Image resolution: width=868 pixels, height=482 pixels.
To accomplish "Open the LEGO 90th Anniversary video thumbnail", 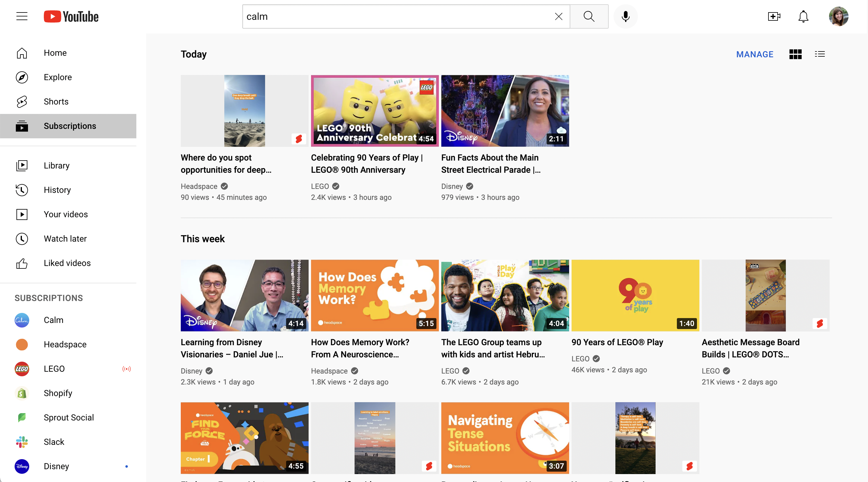I will [x=375, y=111].
